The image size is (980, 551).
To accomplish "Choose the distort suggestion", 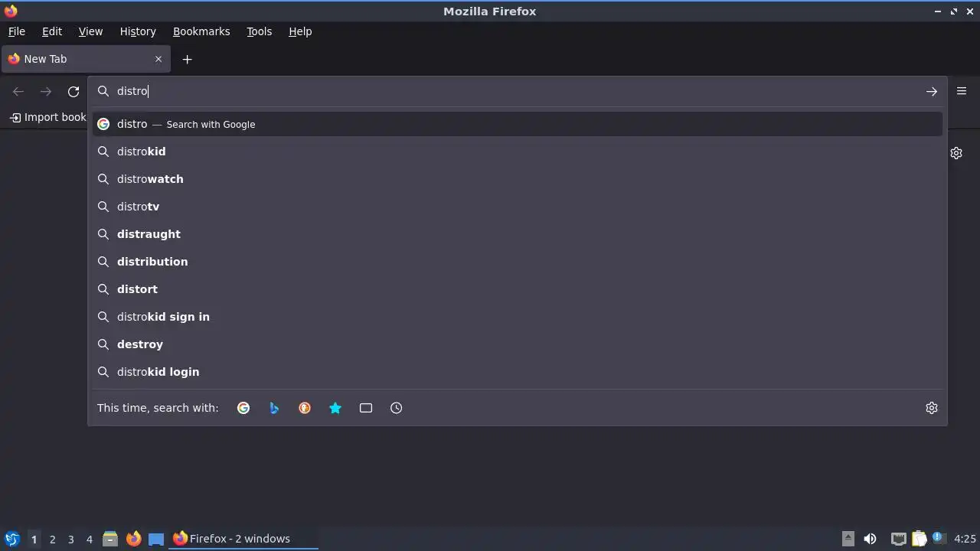I will tap(518, 289).
